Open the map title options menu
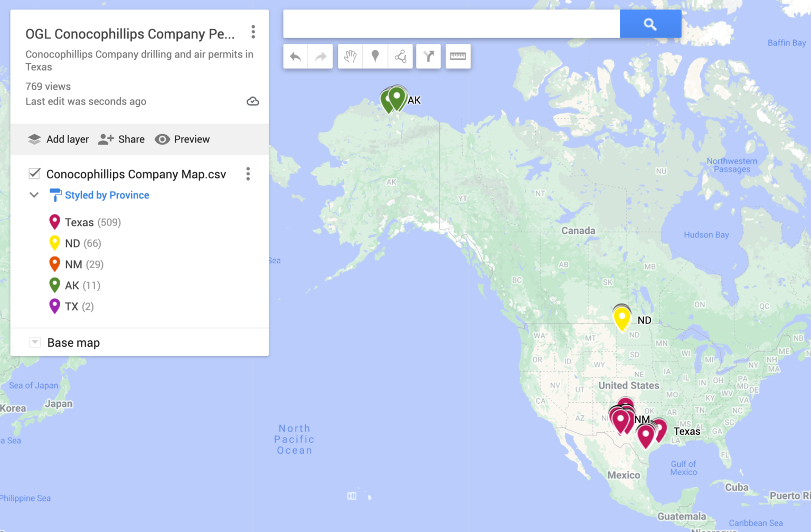This screenshot has height=532, width=811. (253, 32)
